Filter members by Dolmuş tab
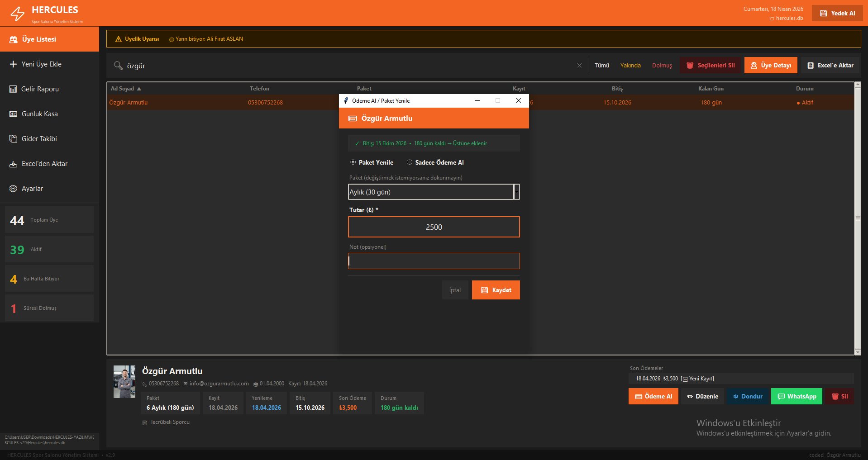Image resolution: width=868 pixels, height=460 pixels. click(662, 66)
